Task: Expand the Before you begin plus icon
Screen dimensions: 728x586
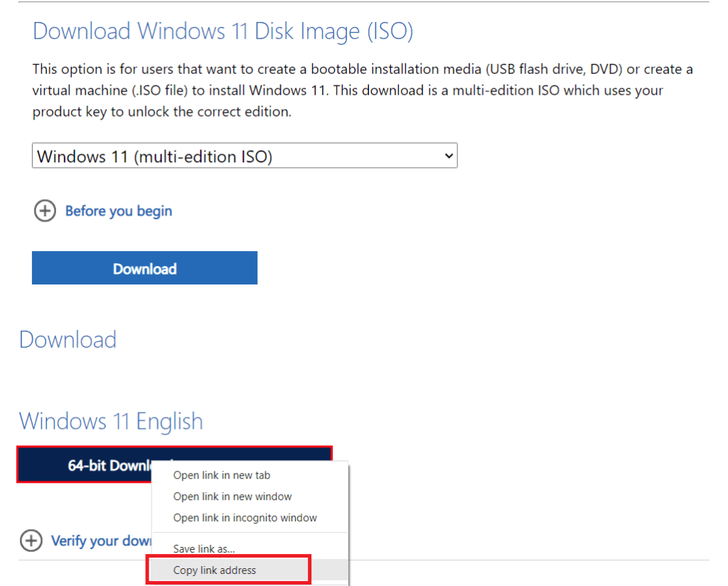Action: tap(45, 211)
